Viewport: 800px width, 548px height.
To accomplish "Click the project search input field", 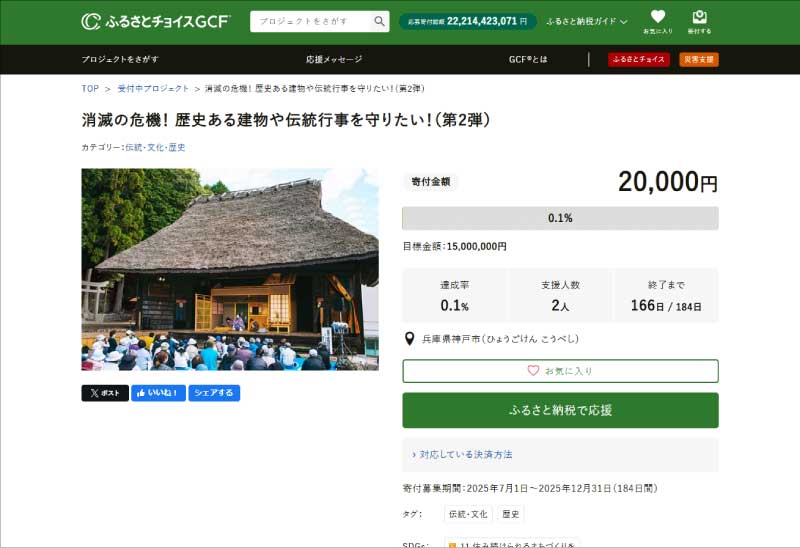I will (310, 21).
